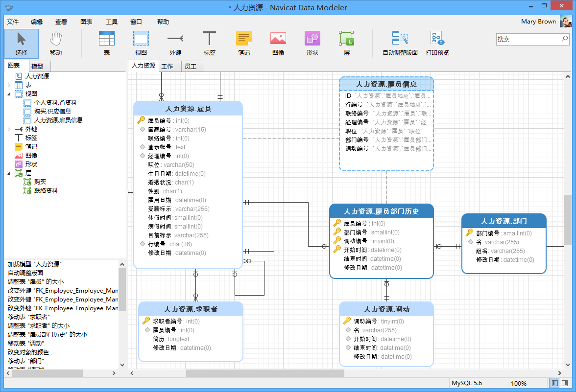Select the 联络资料 layer in tree
This screenshot has height=392, width=576.
(46, 190)
